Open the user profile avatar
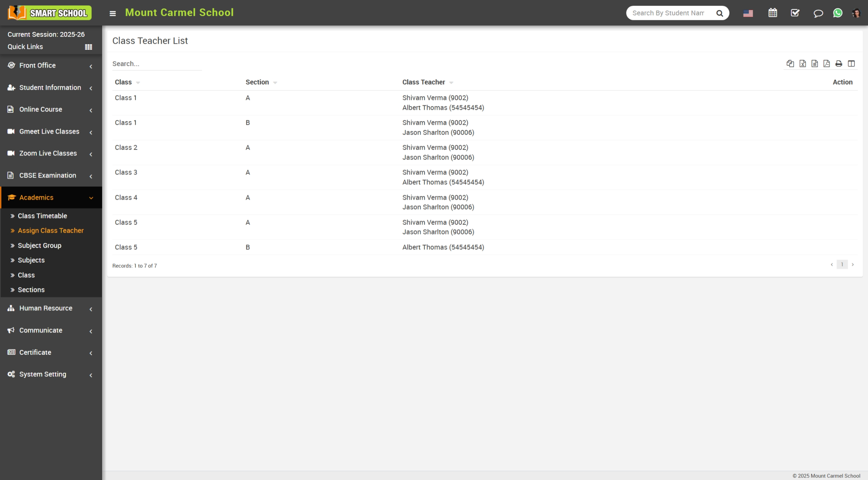The height and width of the screenshot is (480, 868). coord(856,13)
